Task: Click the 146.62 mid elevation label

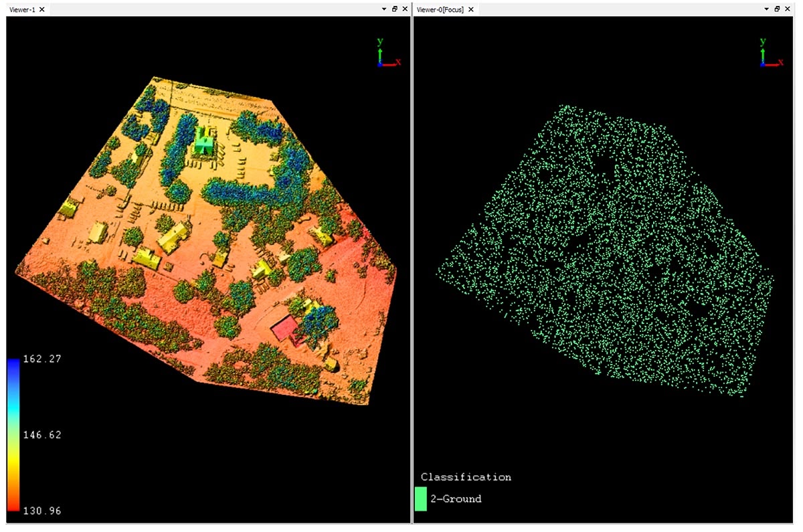Action: (43, 435)
